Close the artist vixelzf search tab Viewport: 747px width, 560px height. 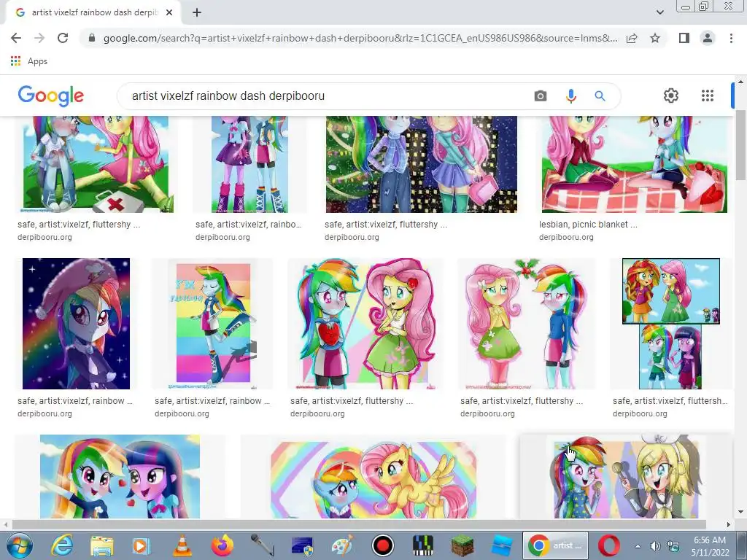(x=169, y=13)
